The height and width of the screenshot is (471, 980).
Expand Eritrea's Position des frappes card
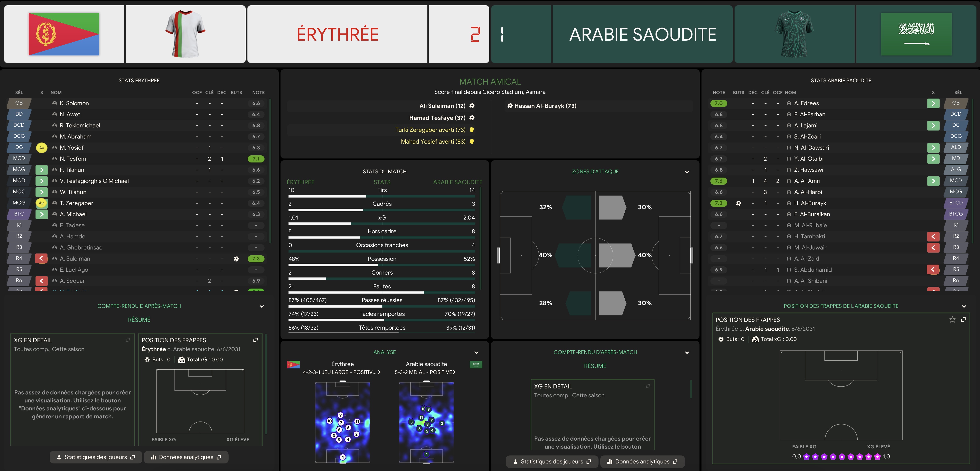click(x=256, y=340)
